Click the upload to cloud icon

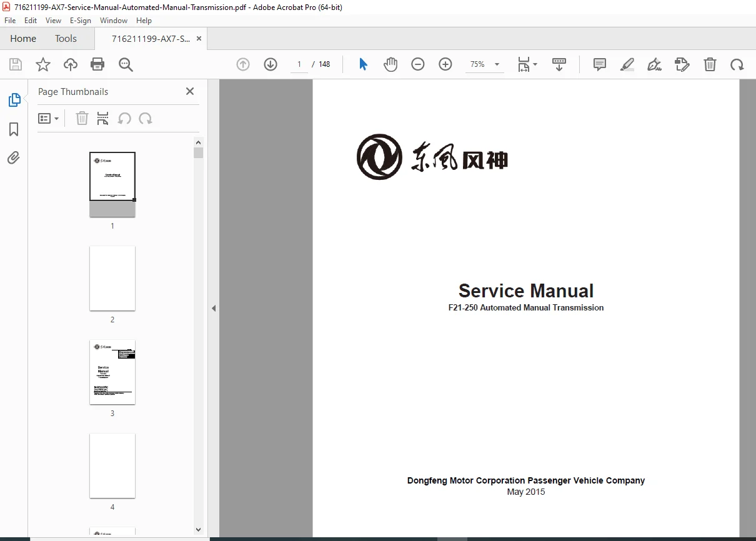click(x=71, y=64)
